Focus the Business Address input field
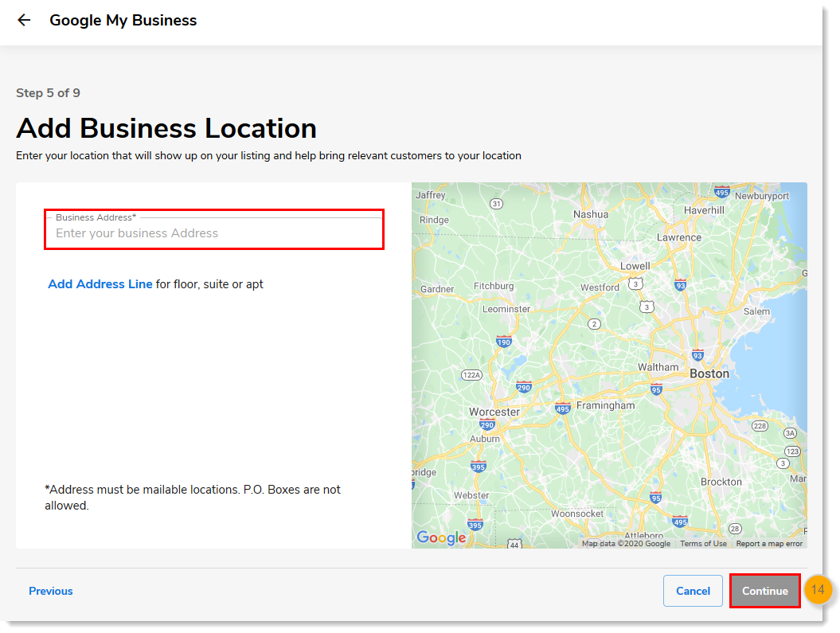The image size is (840, 633). [x=214, y=230]
